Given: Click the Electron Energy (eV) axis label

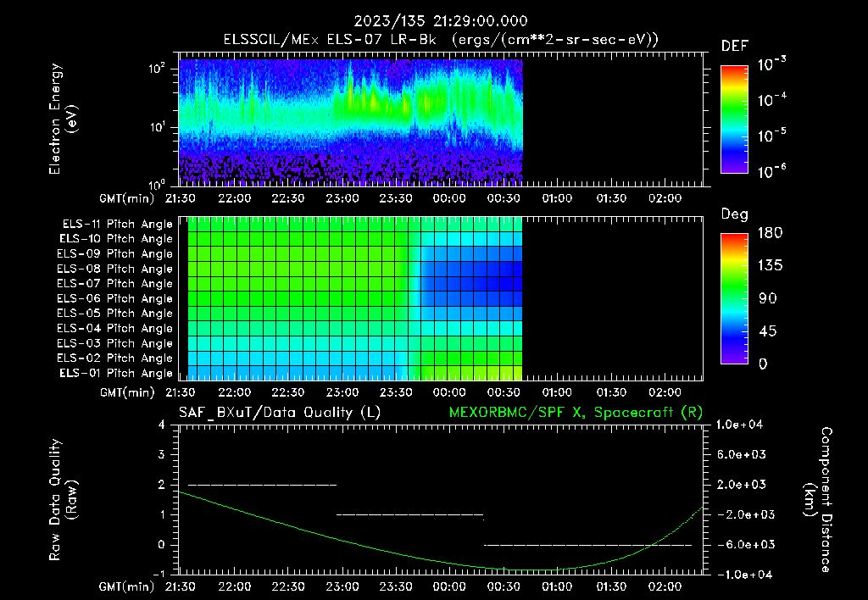Looking at the screenshot, I should 63,119.
